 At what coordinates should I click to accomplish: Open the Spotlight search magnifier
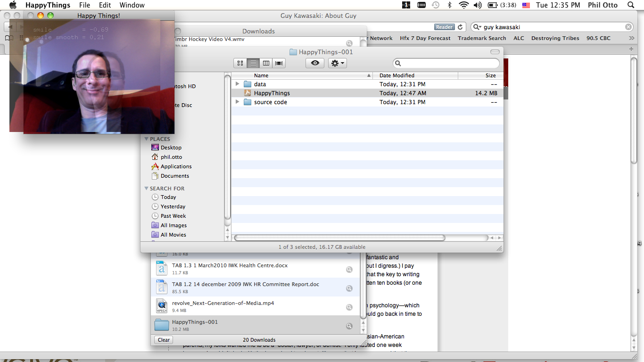coord(631,5)
